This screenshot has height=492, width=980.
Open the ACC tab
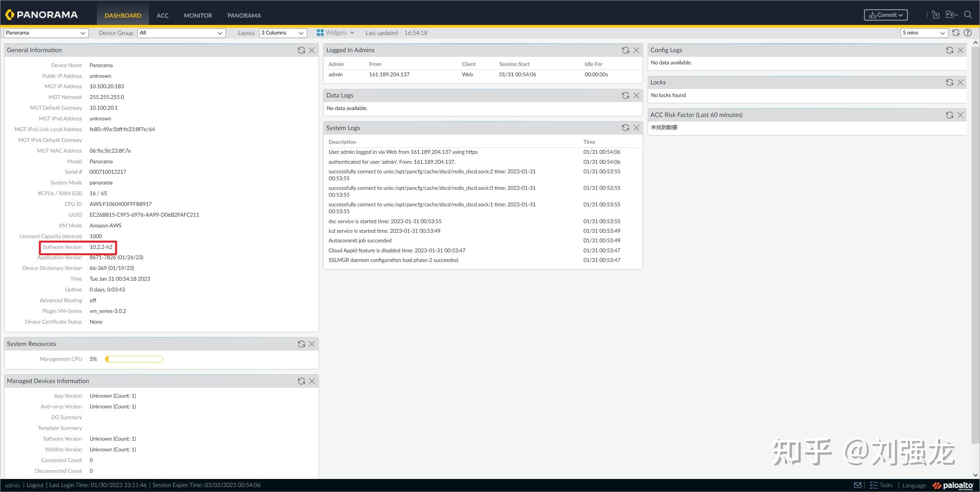click(162, 15)
